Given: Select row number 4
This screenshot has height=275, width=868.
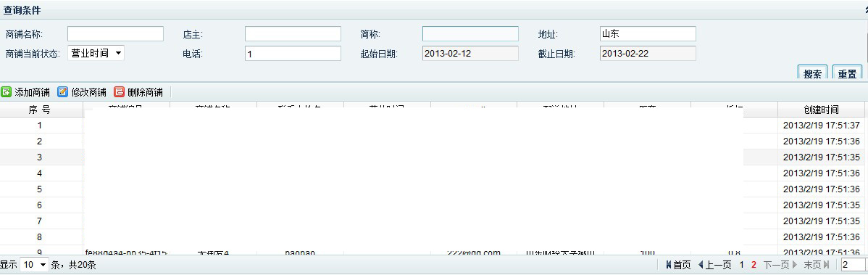Looking at the screenshot, I should point(39,173).
